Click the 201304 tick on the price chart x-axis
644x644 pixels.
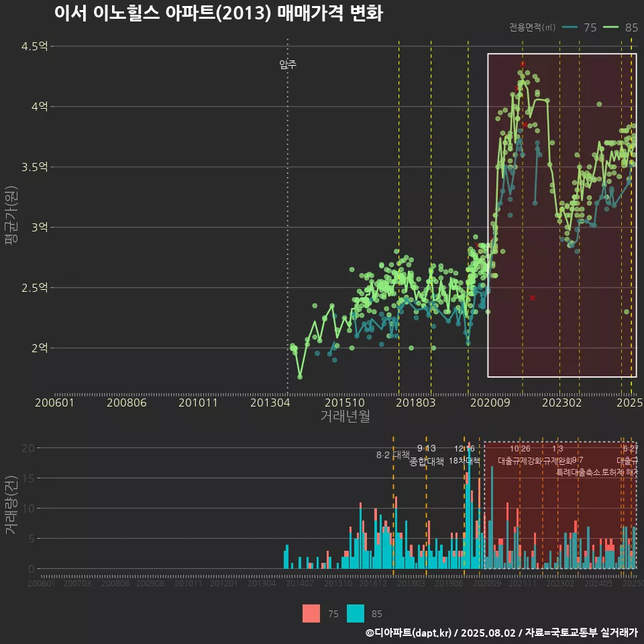tap(270, 402)
